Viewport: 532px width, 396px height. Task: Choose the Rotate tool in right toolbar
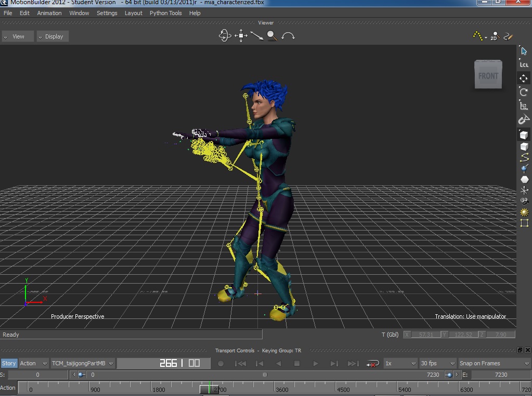click(x=524, y=92)
